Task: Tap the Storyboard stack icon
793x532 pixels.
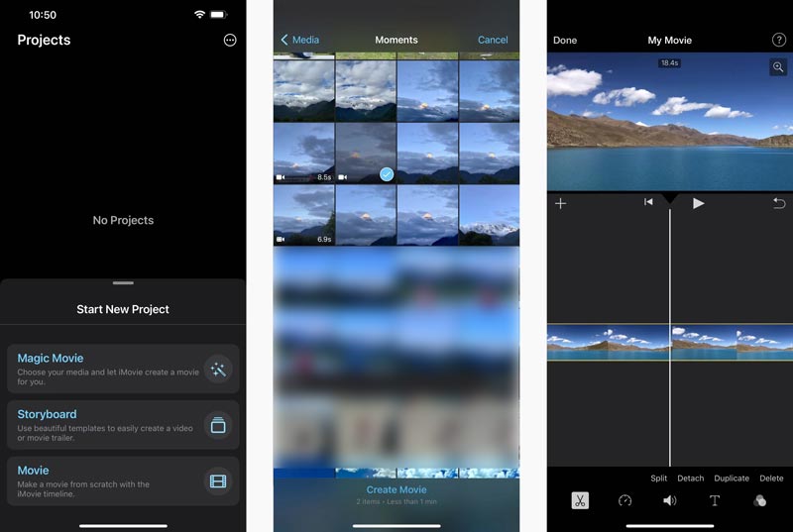Action: (x=218, y=425)
